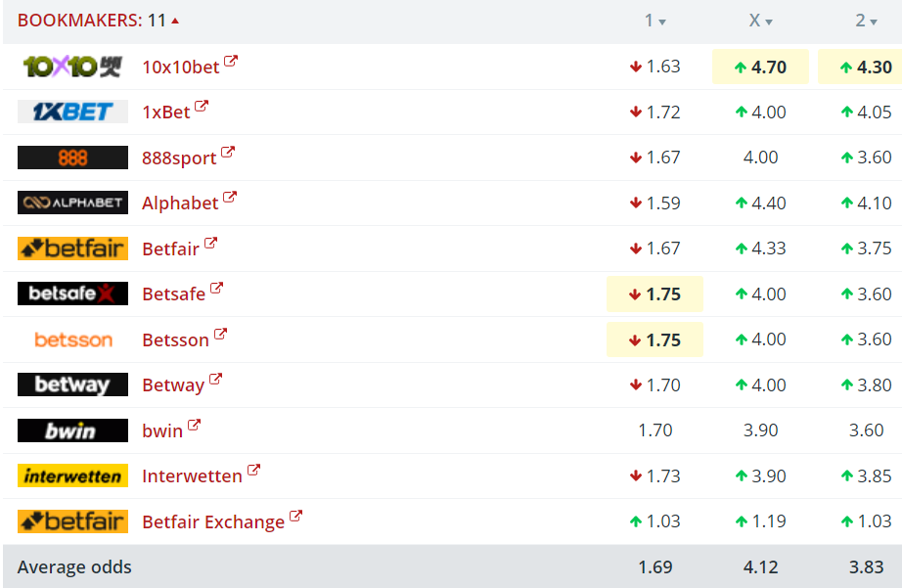Screen dimensions: 902x588
Task: Open the Betfair Exchange link
Action: (x=213, y=522)
